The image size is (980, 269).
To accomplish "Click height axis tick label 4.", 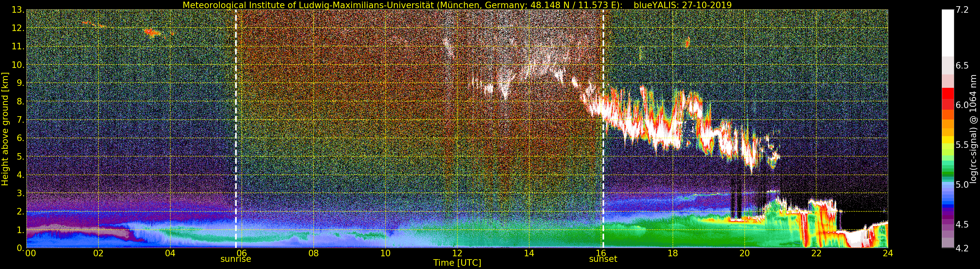I will coord(21,175).
